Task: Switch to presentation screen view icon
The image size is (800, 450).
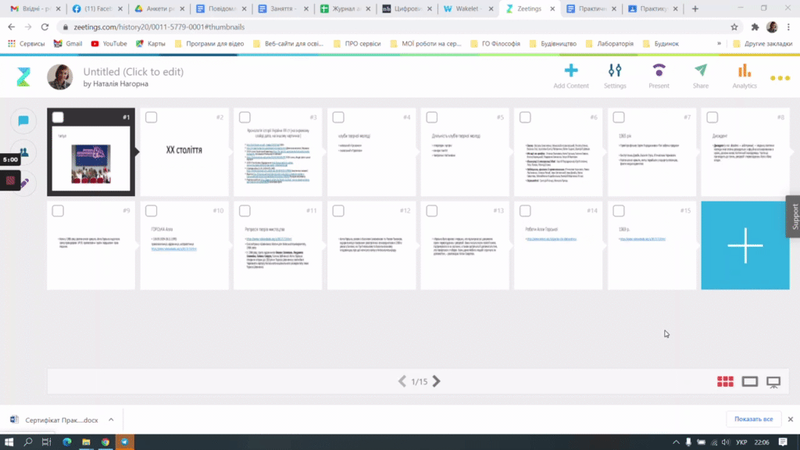Action: pyautogui.click(x=773, y=381)
